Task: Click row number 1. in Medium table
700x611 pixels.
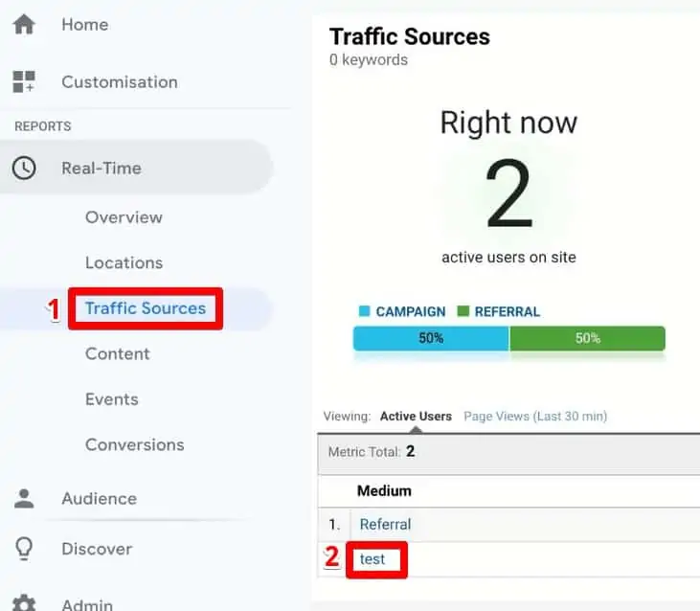Action: [x=334, y=524]
